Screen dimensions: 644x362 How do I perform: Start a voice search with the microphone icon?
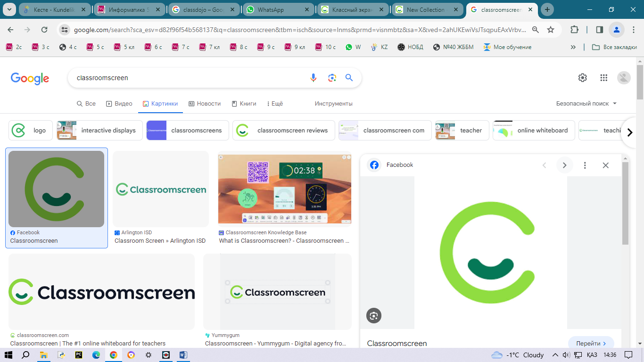[x=314, y=78]
